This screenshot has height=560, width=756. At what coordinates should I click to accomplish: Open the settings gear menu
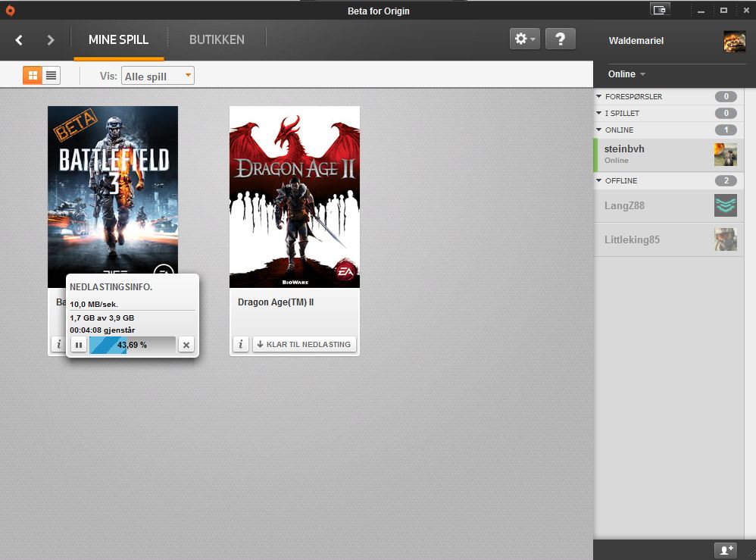[x=524, y=39]
